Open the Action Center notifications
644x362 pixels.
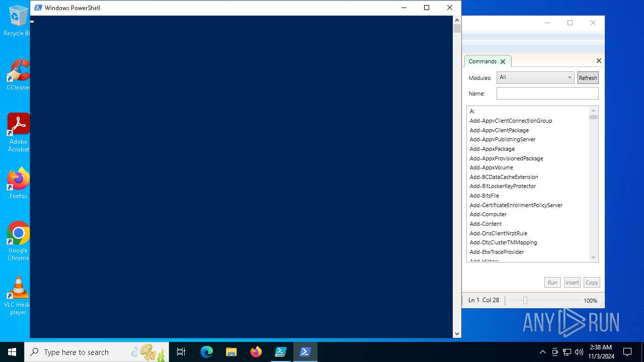(627, 352)
